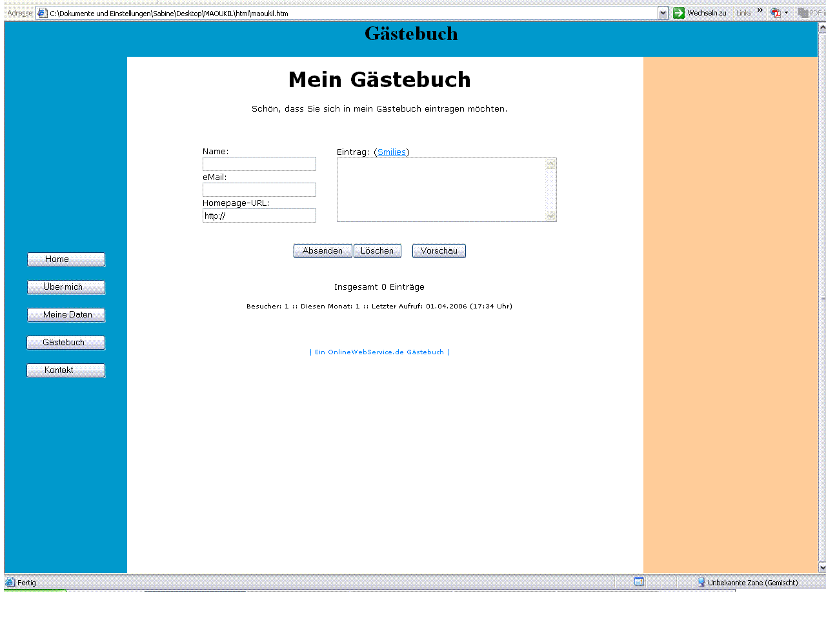The width and height of the screenshot is (826, 644).
Task: Click the Adobe PDF toolbar icon
Action: click(776, 13)
